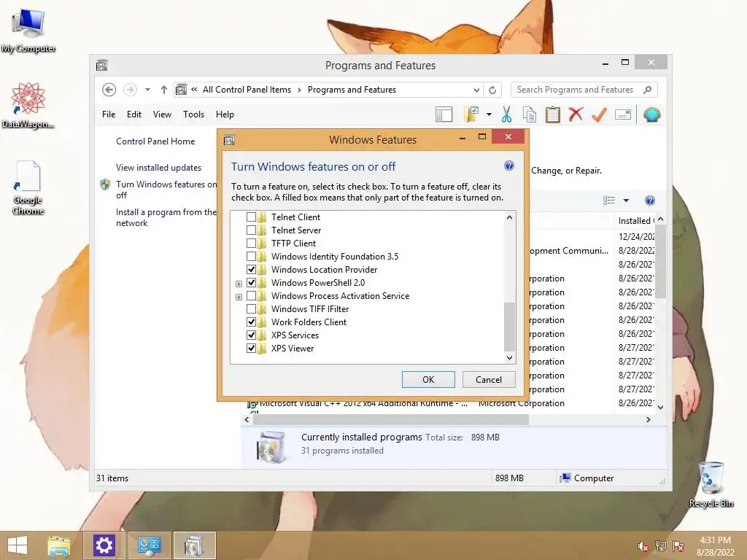This screenshot has width=747, height=560.
Task: Uncheck Windows PowerShell 2.0 checkbox
Action: (x=251, y=283)
